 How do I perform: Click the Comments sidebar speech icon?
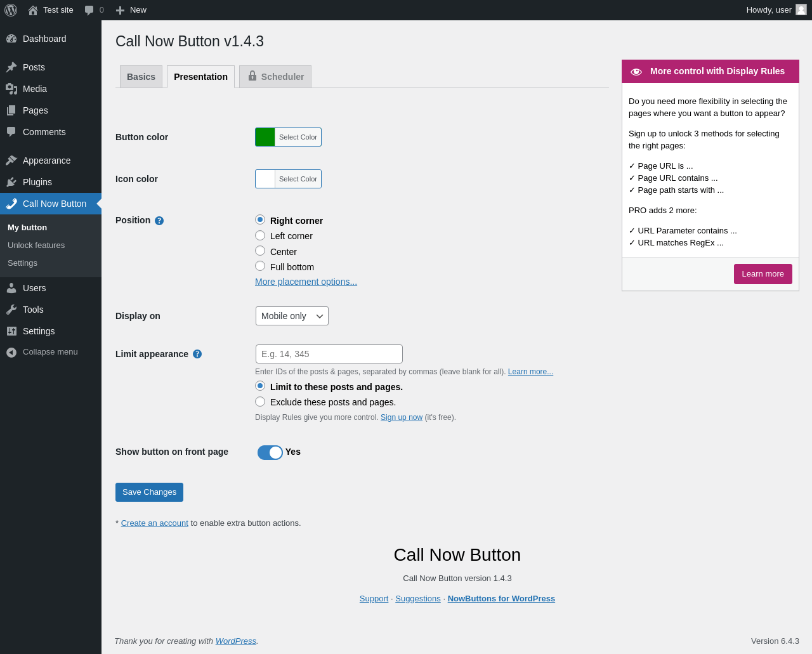(11, 132)
